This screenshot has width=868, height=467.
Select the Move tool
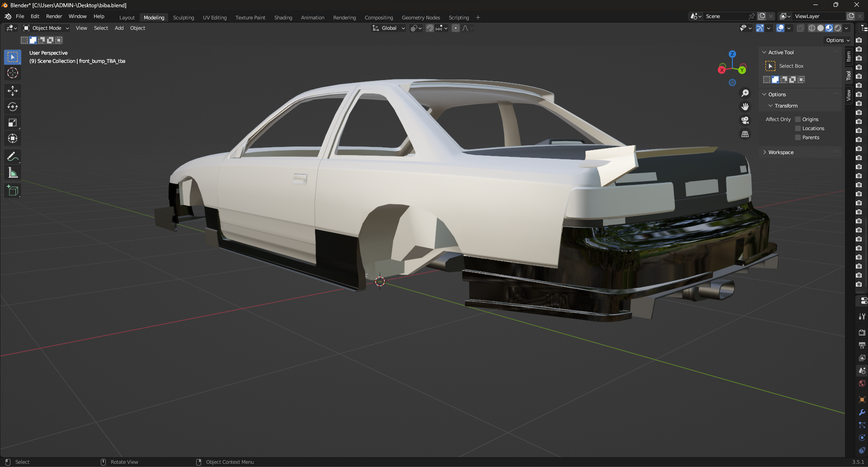[13, 91]
